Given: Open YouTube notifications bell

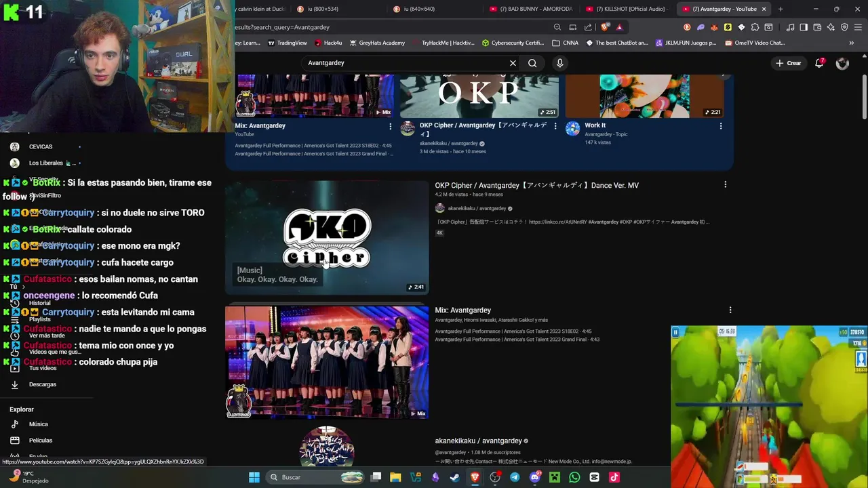Looking at the screenshot, I should [819, 63].
